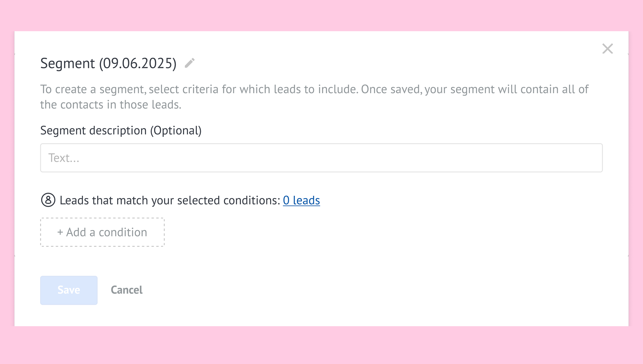
Task: Open the "0 leads" link
Action: 301,200
